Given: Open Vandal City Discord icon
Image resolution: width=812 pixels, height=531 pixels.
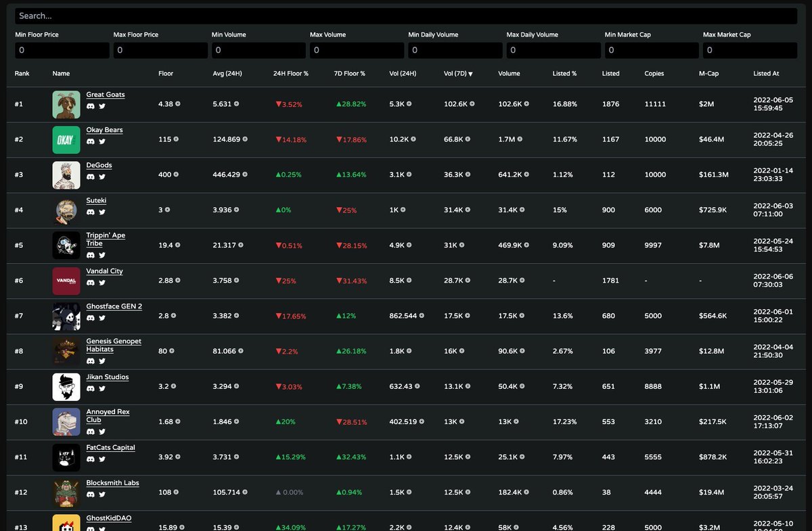Looking at the screenshot, I should pos(91,282).
